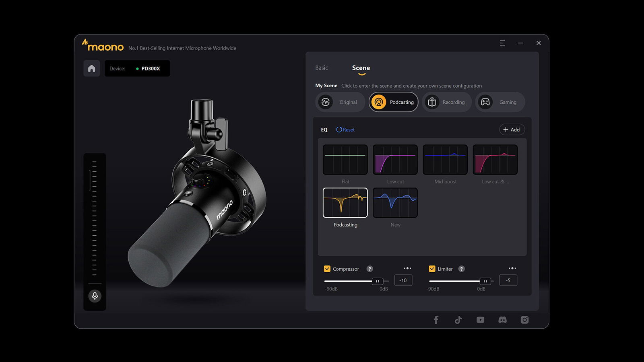
Task: Click the Compressor threshold slider handle
Action: 377,281
